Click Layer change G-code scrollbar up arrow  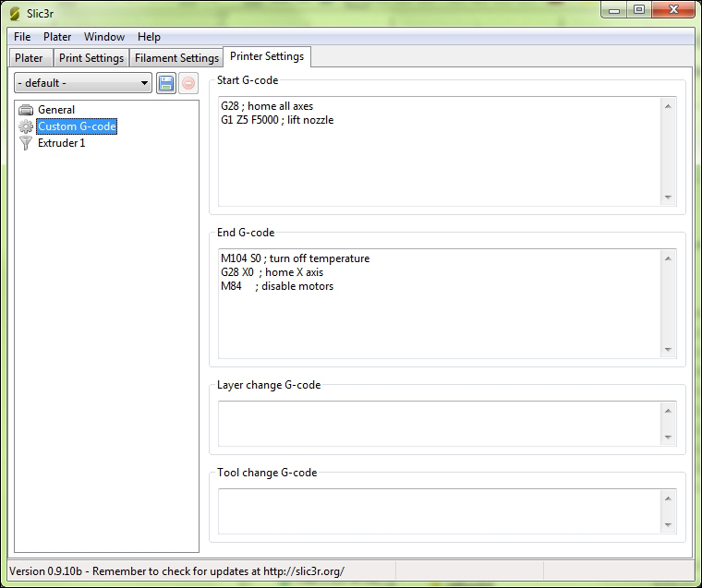pyautogui.click(x=668, y=411)
